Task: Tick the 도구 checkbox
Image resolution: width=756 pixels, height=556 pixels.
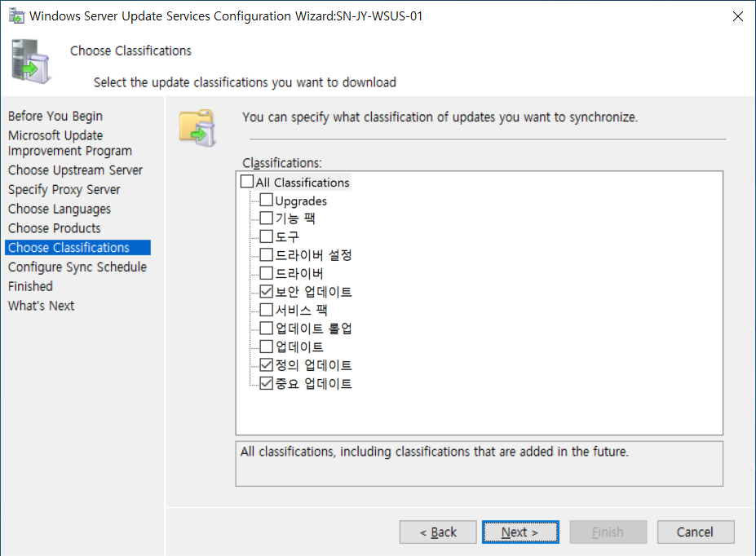Action: (266, 236)
